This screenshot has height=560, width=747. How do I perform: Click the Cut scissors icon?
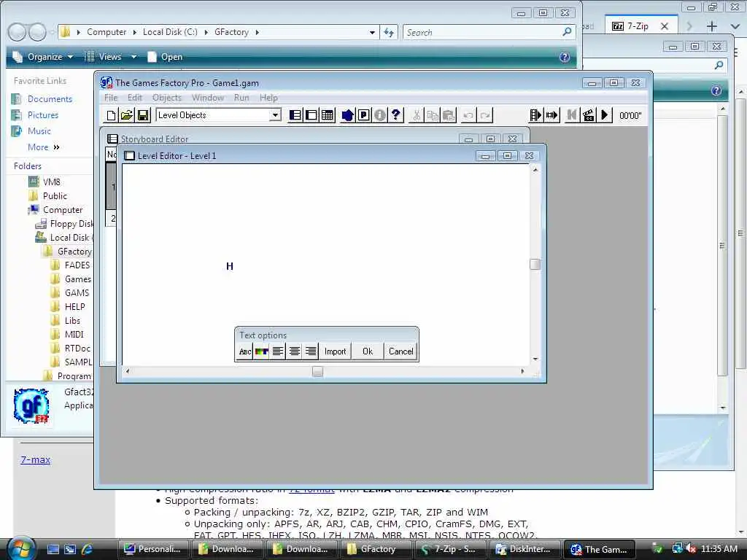[x=417, y=115]
